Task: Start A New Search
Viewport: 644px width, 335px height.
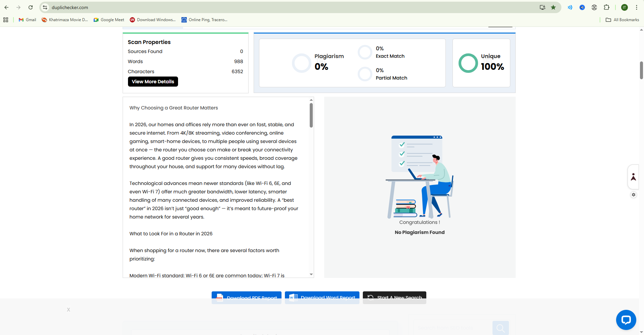Action: point(394,297)
